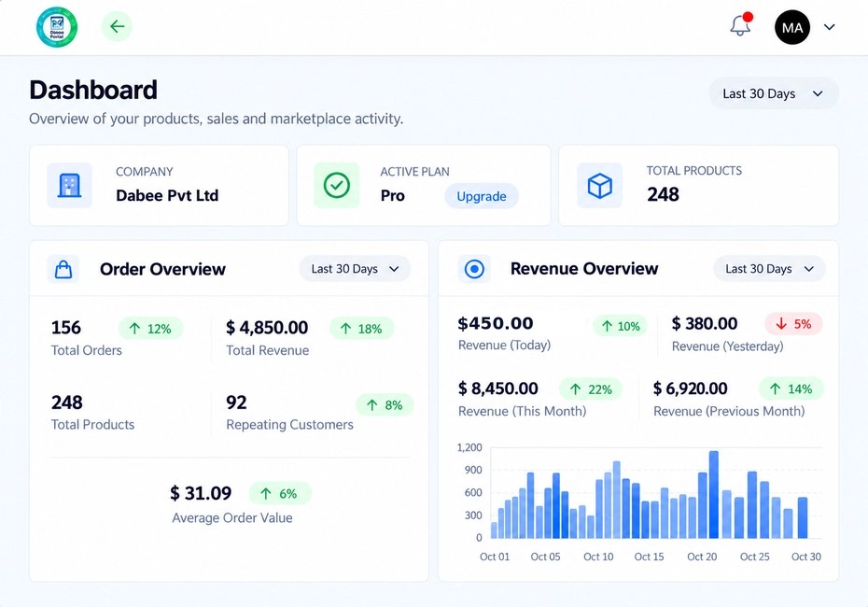Screen dimensions: 868x607
Task: Select the $ 31.09 Average Order Value
Action: tap(201, 493)
